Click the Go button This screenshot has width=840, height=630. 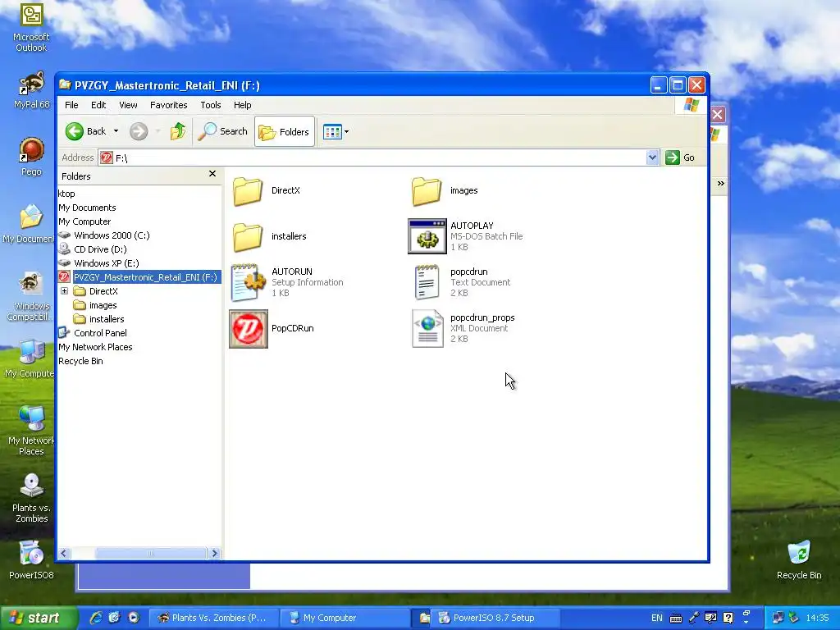coord(680,157)
